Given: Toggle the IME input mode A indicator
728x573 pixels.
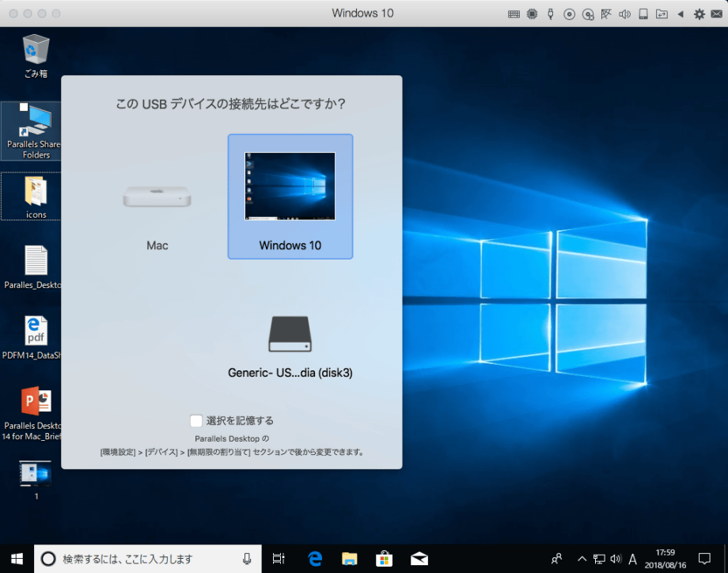Looking at the screenshot, I should pyautogui.click(x=633, y=559).
